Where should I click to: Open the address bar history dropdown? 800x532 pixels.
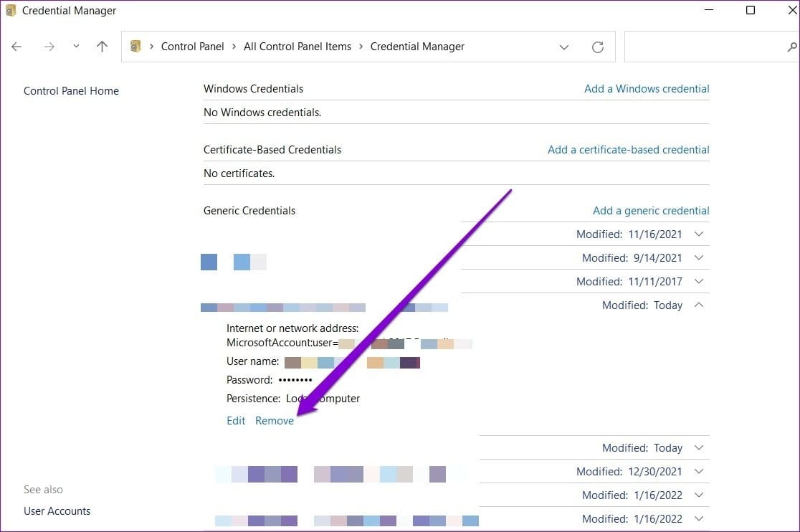coord(563,47)
